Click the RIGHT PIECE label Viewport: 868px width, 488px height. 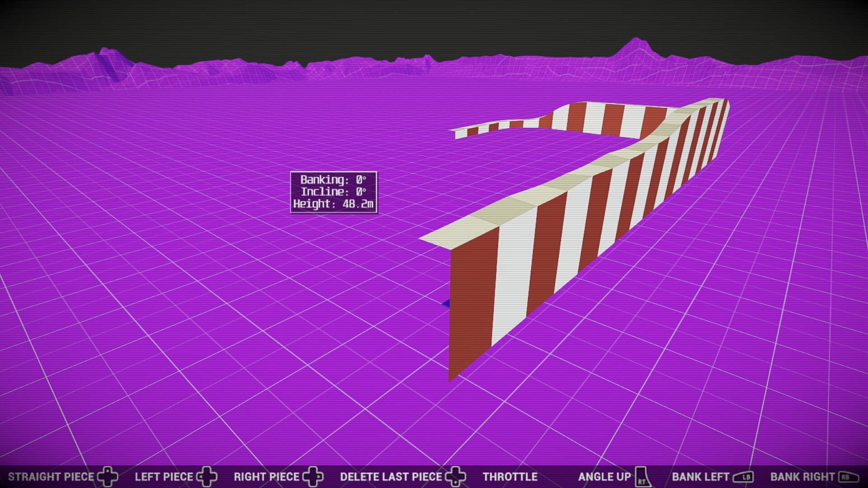[x=266, y=477]
